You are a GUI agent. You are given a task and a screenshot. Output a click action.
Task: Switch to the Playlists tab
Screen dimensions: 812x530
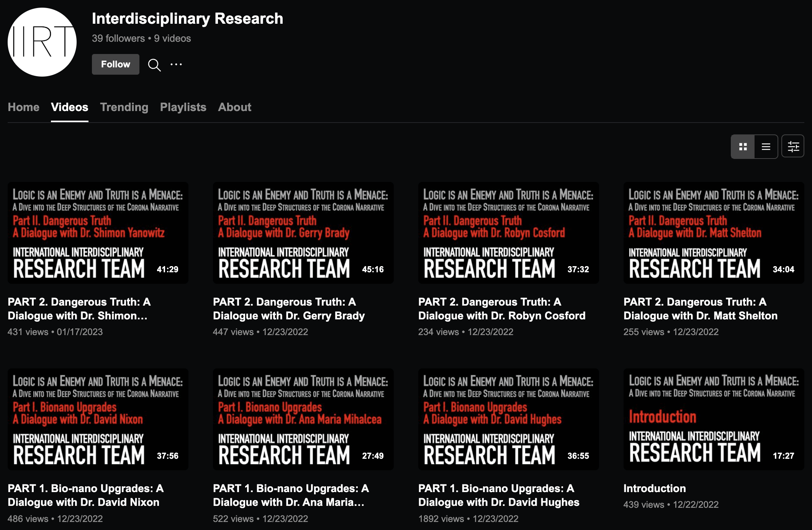point(183,107)
